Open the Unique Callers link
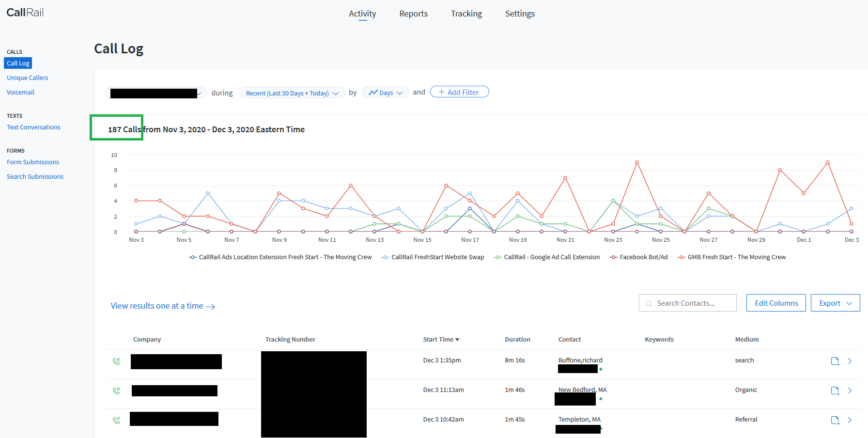The width and height of the screenshot is (868, 438). click(28, 78)
